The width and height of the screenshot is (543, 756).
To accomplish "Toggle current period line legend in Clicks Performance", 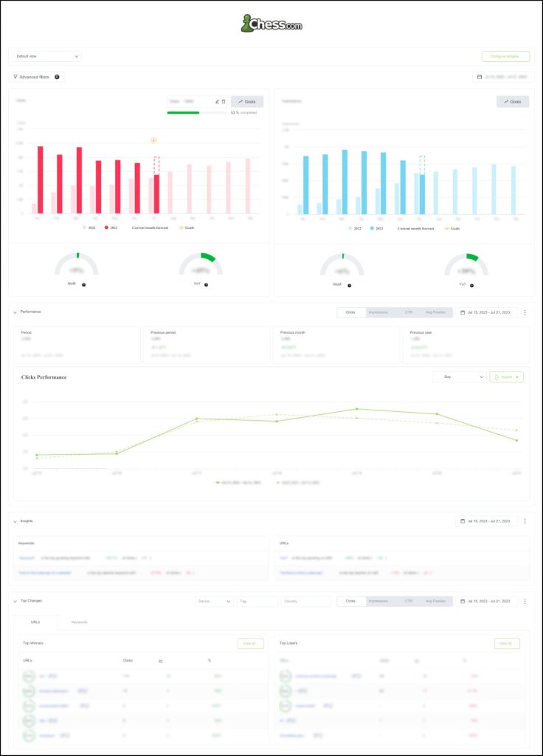I will click(x=239, y=483).
